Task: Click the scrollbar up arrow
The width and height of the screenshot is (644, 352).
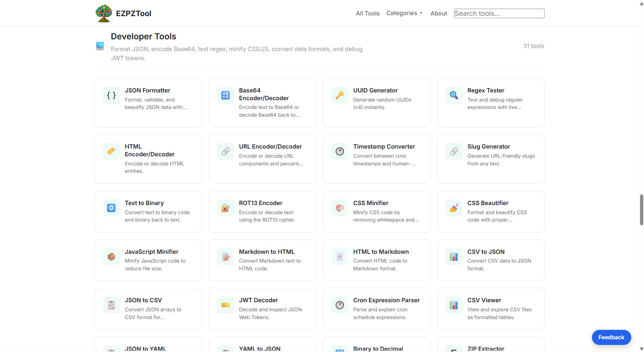Action: pyautogui.click(x=641, y=3)
